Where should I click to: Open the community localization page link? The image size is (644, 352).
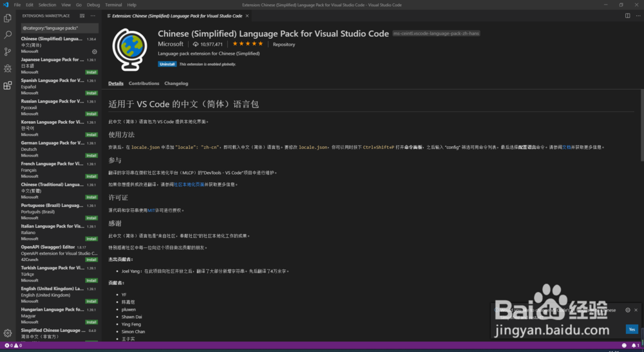pyautogui.click(x=189, y=184)
